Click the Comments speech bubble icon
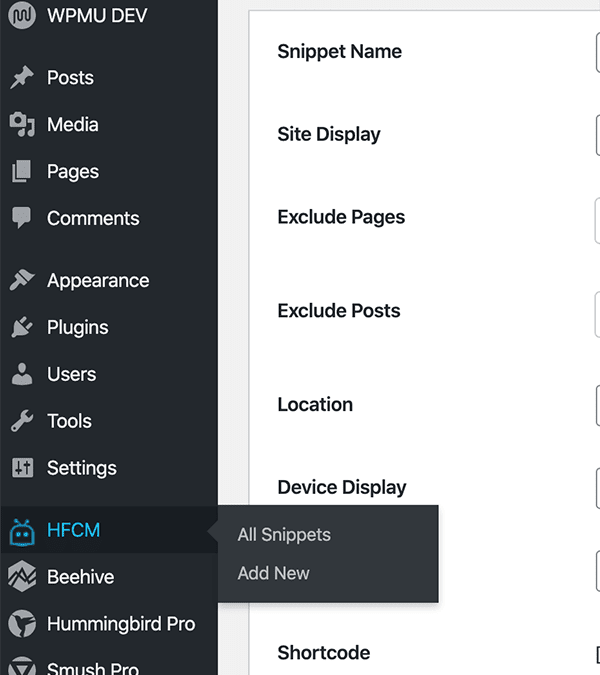Image resolution: width=600 pixels, height=675 pixels. tap(22, 218)
